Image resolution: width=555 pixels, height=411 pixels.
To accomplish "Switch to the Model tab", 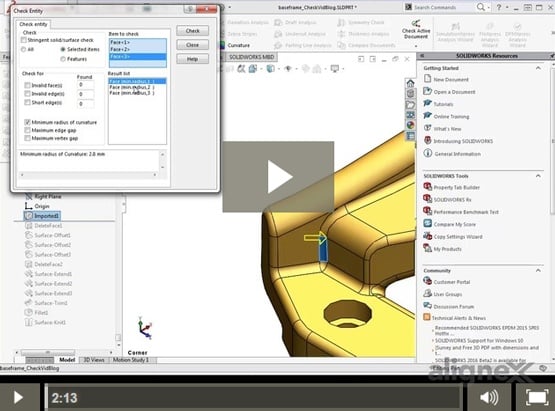I will (67, 360).
